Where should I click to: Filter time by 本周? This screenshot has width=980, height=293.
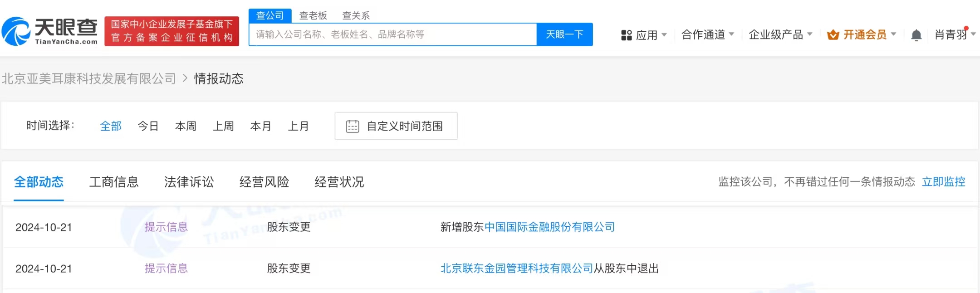pos(186,126)
